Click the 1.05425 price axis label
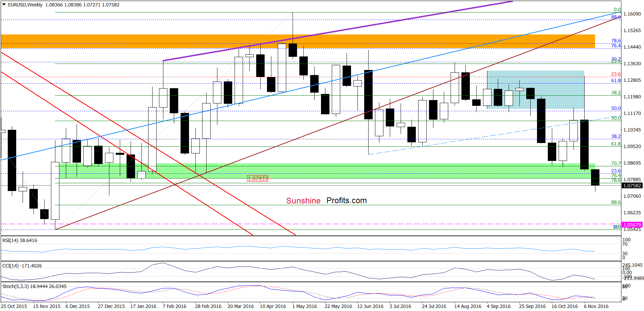Viewport: 644px width, 311px height. click(x=632, y=229)
